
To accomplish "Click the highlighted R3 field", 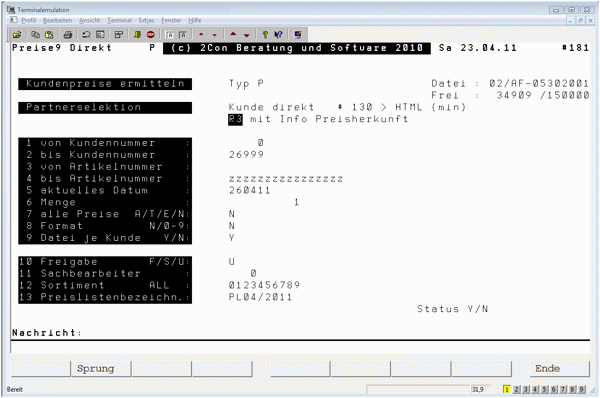I will point(235,119).
